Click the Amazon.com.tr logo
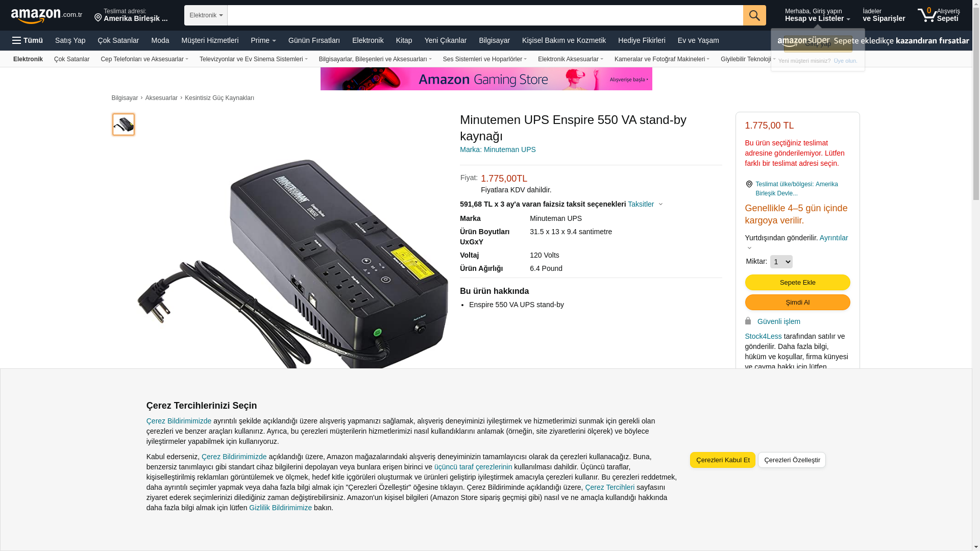980x551 pixels. 46,16
